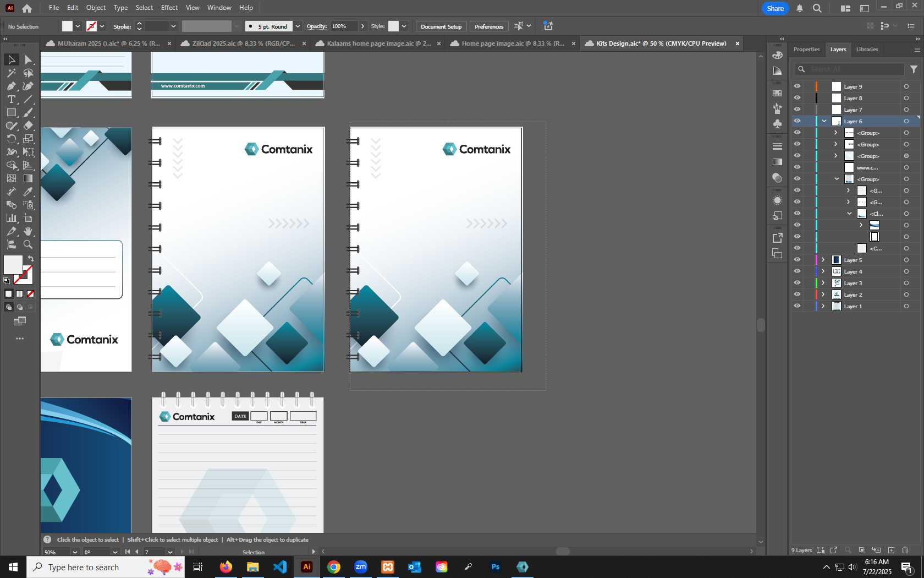Image resolution: width=924 pixels, height=578 pixels.
Task: Click the Swap Fill and Stroke arrow
Action: [31, 258]
